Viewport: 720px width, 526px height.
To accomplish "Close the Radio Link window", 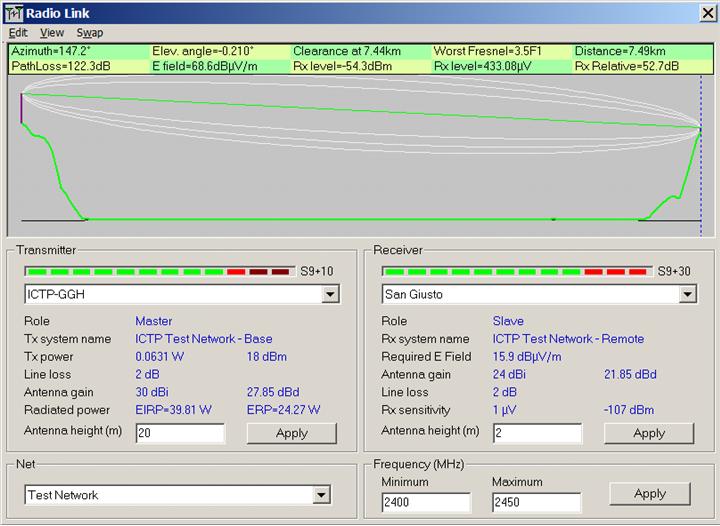I will 708,13.
